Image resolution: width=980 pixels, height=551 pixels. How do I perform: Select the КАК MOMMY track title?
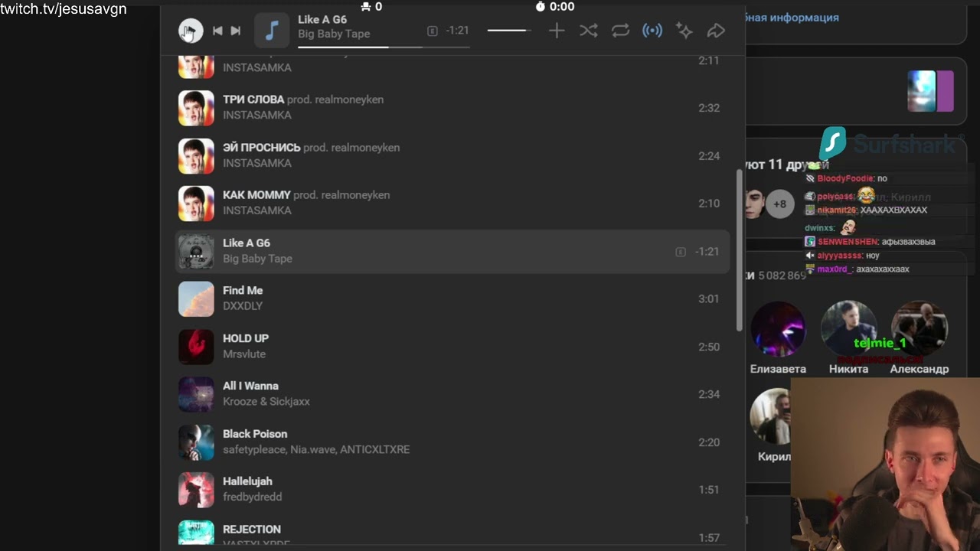(256, 195)
